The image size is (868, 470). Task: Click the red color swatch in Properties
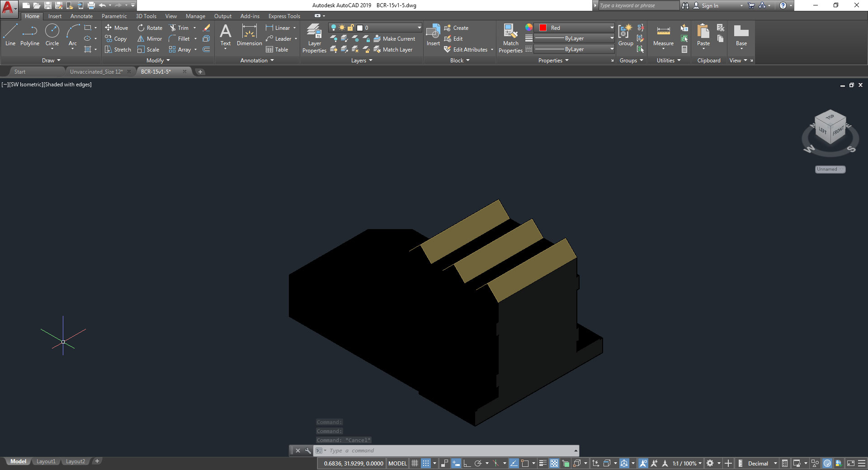(x=543, y=28)
